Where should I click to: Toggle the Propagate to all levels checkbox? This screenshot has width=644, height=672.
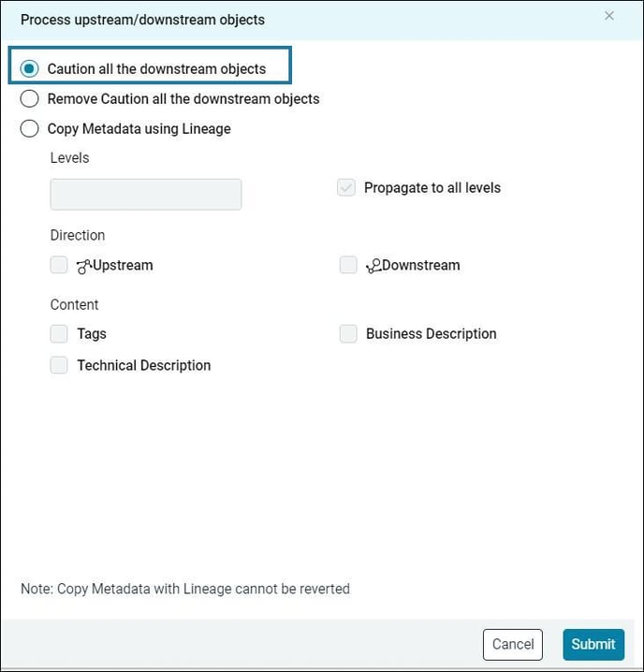click(x=346, y=187)
